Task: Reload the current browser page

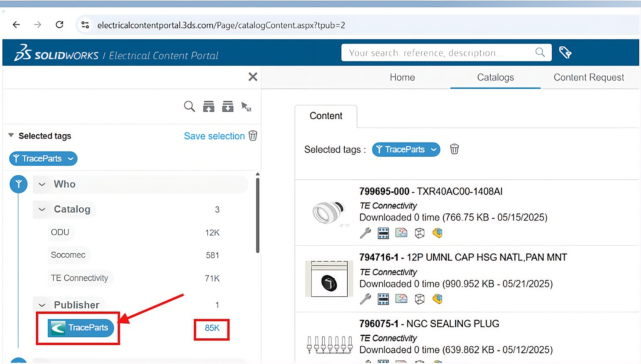Action: point(59,25)
